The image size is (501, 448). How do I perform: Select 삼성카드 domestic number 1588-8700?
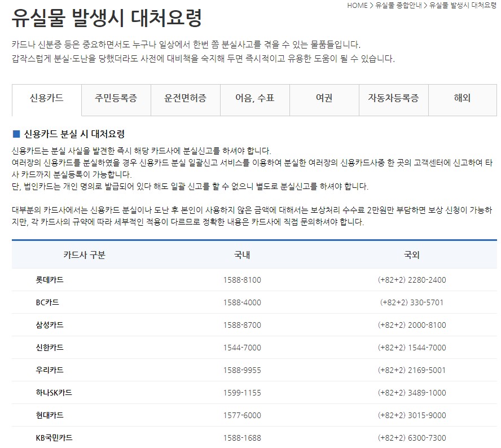[242, 326]
